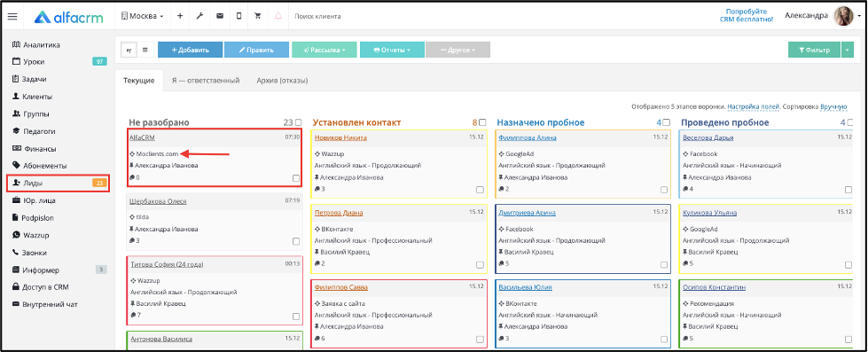Click the user avatar photo
The width and height of the screenshot is (868, 352).
tap(844, 16)
